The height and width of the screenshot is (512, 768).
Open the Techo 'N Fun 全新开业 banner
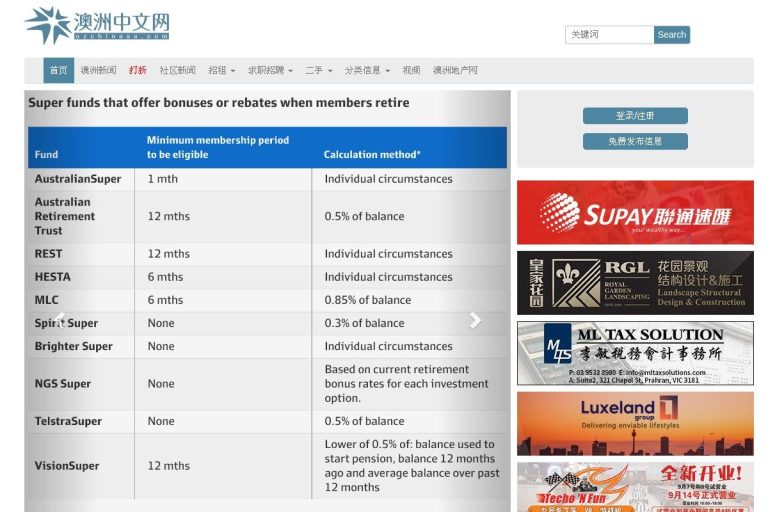pyautogui.click(x=635, y=487)
